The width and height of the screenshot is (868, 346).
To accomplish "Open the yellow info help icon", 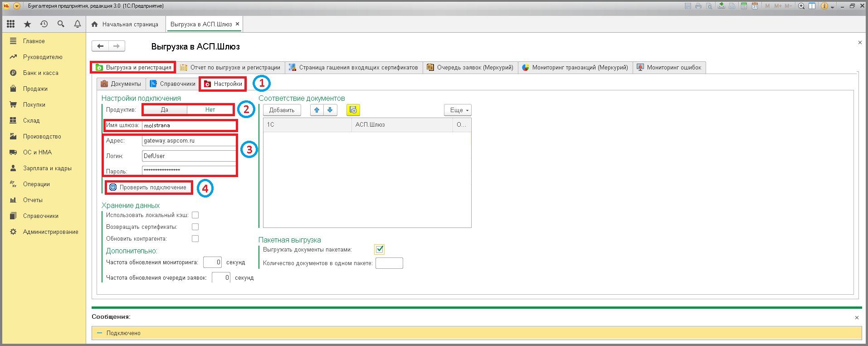I will click(824, 6).
